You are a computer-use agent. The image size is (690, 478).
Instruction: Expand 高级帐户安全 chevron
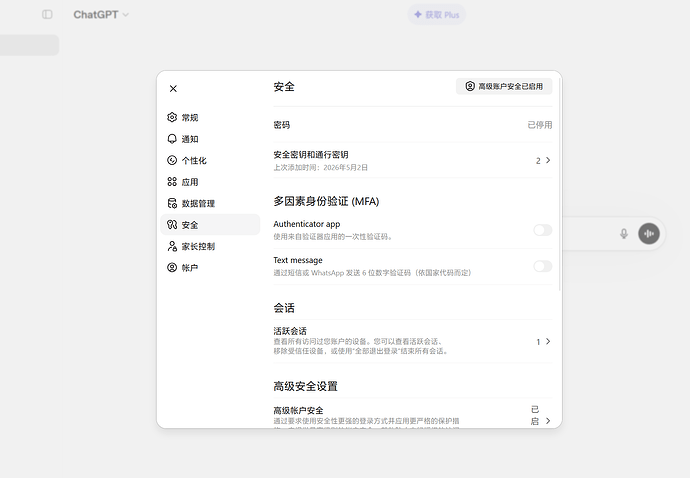pyautogui.click(x=548, y=421)
